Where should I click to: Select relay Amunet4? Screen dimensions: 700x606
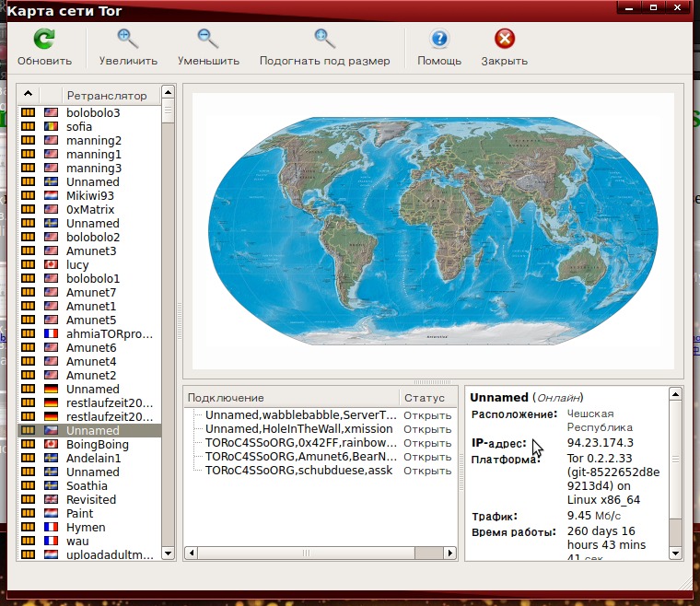click(89, 361)
